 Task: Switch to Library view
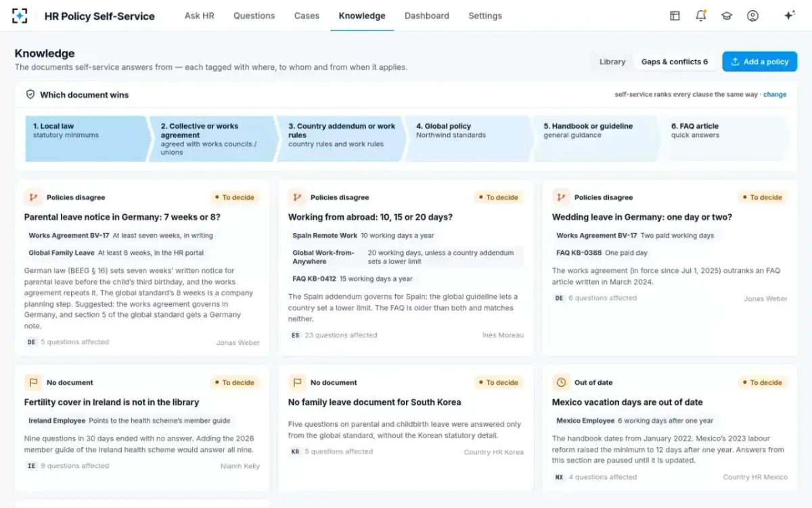pos(612,62)
